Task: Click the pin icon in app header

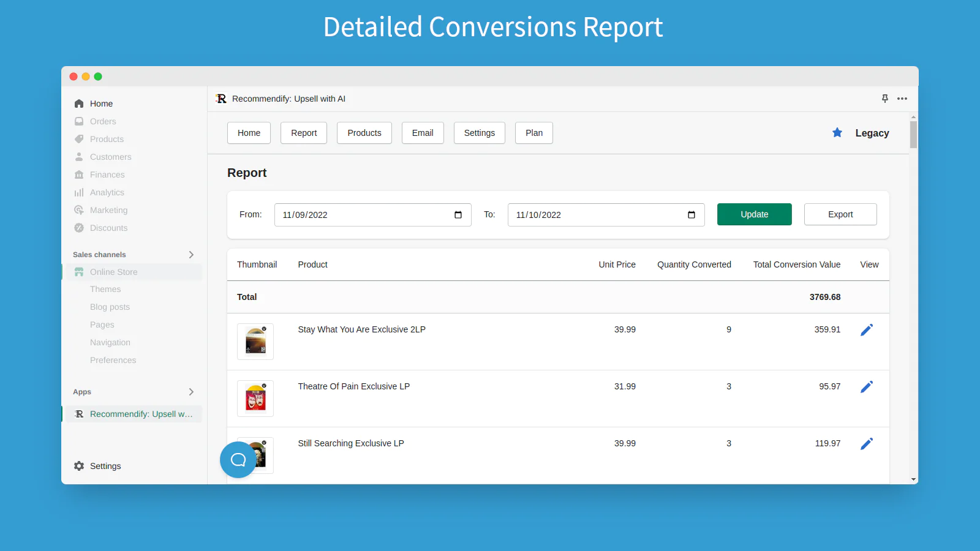Action: point(884,99)
